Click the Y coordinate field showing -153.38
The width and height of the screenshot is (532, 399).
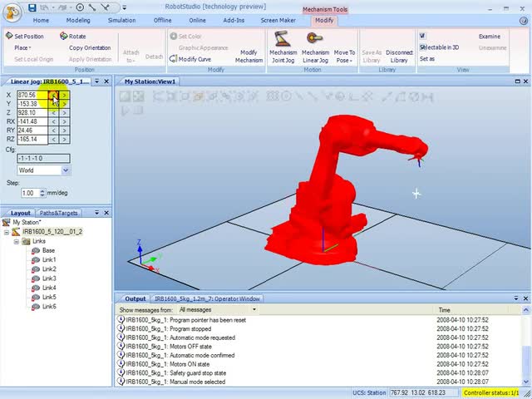click(x=32, y=104)
